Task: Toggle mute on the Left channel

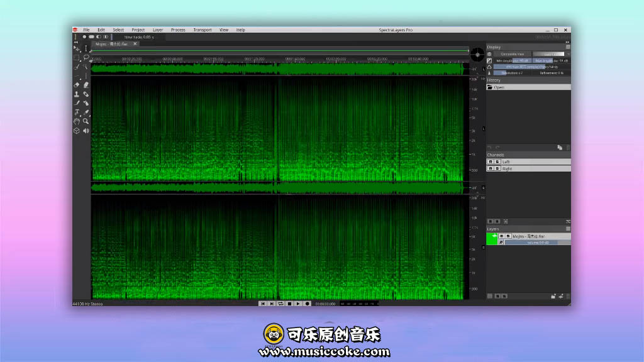Action: (491, 162)
